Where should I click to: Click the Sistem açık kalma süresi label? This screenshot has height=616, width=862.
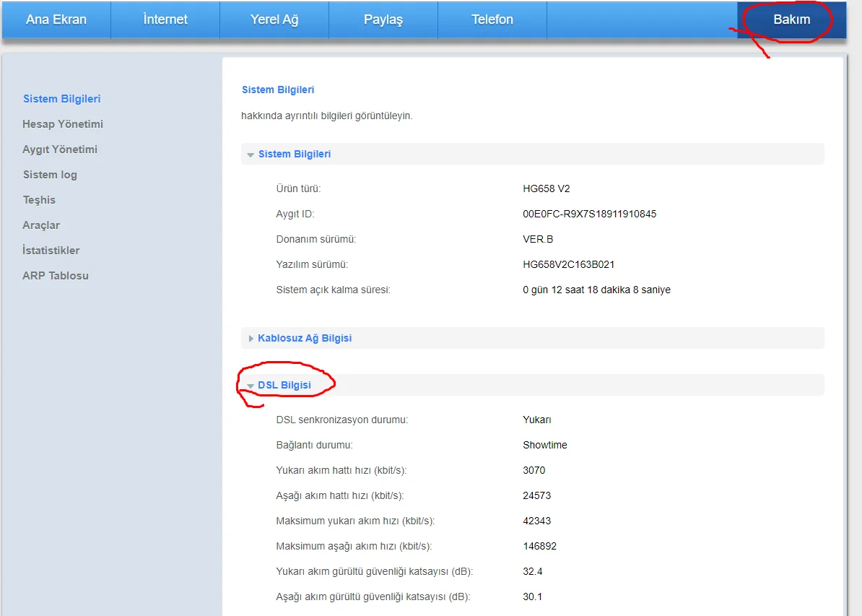pos(333,290)
